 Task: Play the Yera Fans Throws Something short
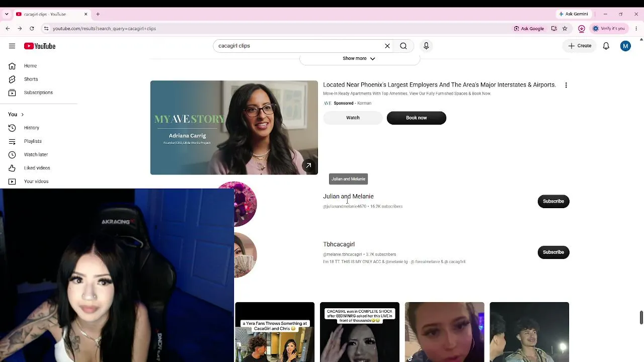click(275, 332)
